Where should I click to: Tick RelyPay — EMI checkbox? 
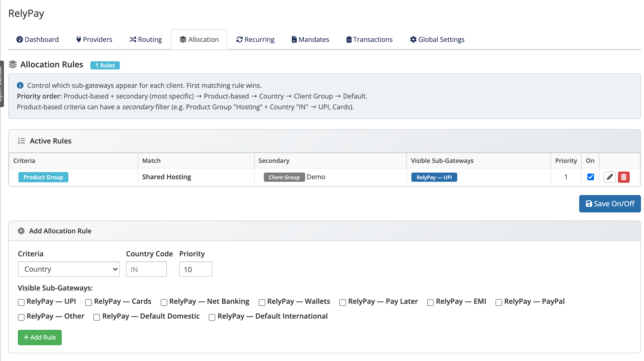pyautogui.click(x=430, y=303)
